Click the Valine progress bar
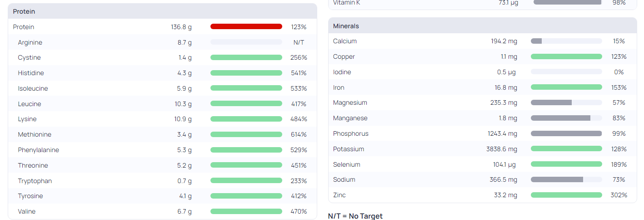 (x=246, y=211)
